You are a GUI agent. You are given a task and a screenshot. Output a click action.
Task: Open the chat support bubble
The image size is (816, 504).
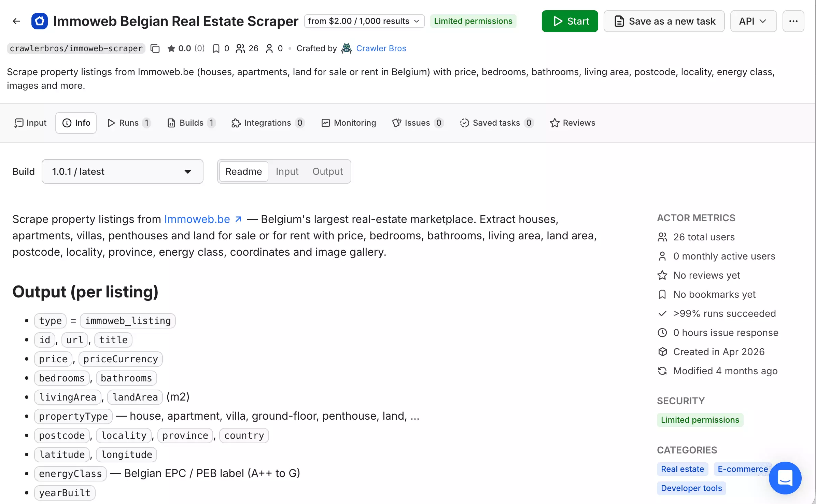coord(785,478)
